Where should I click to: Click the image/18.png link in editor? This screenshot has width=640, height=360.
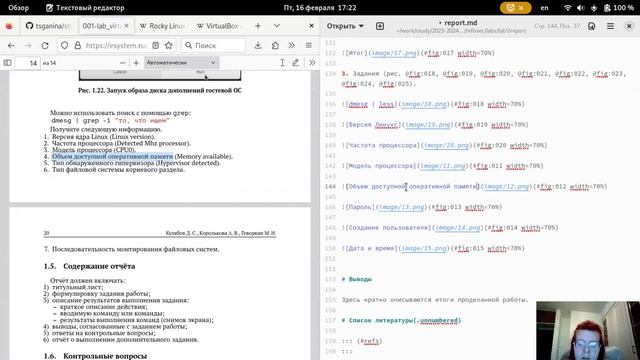[x=424, y=104]
